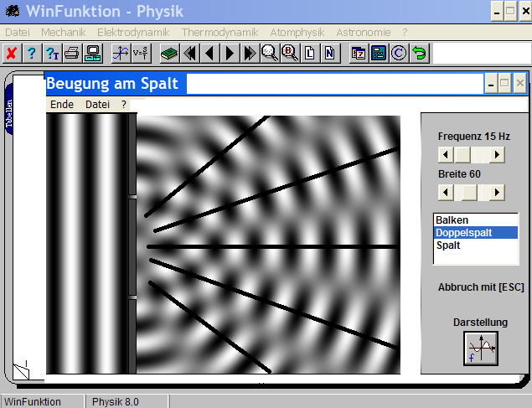Open the Atomphysik menu
The image size is (532, 408).
pyautogui.click(x=297, y=32)
